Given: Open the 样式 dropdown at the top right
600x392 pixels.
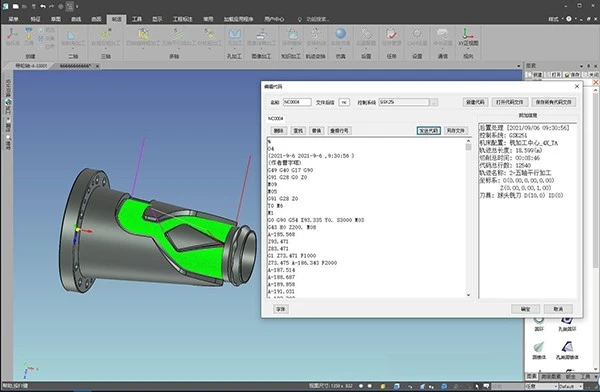Looking at the screenshot, I should pos(555,19).
